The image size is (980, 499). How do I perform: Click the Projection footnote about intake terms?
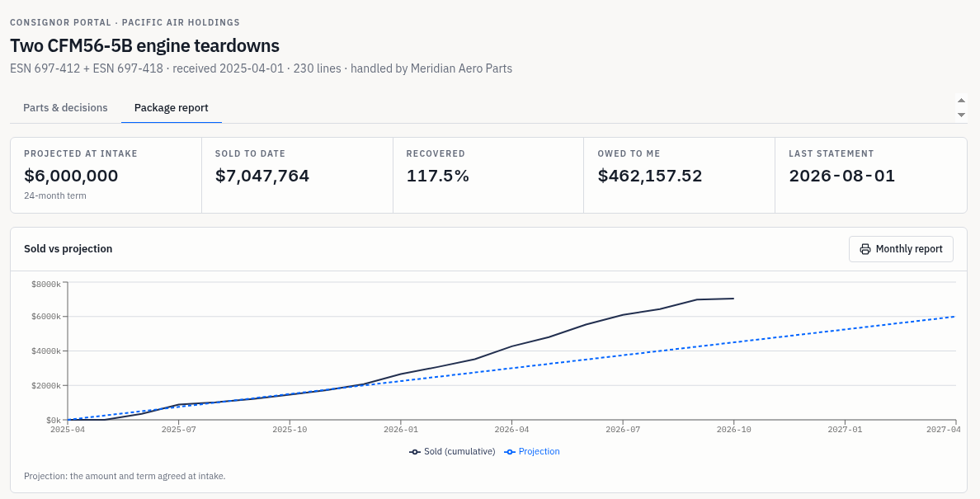pyautogui.click(x=125, y=476)
